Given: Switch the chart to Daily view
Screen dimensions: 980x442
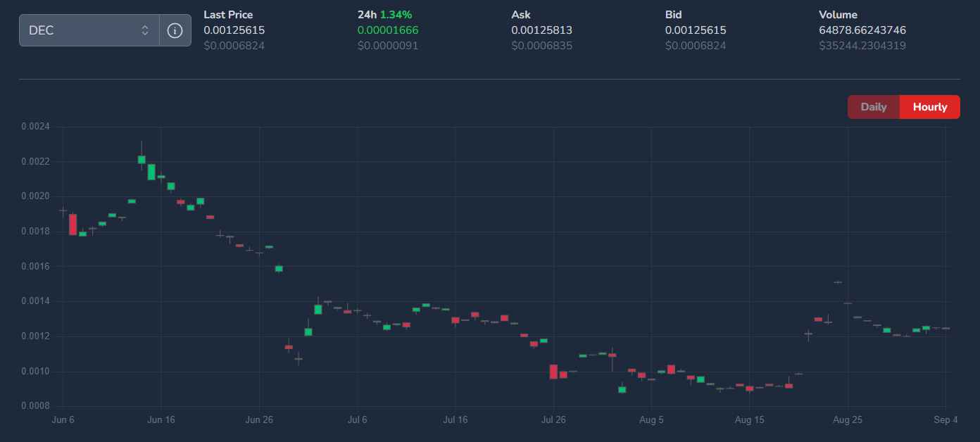Looking at the screenshot, I should 874,107.
